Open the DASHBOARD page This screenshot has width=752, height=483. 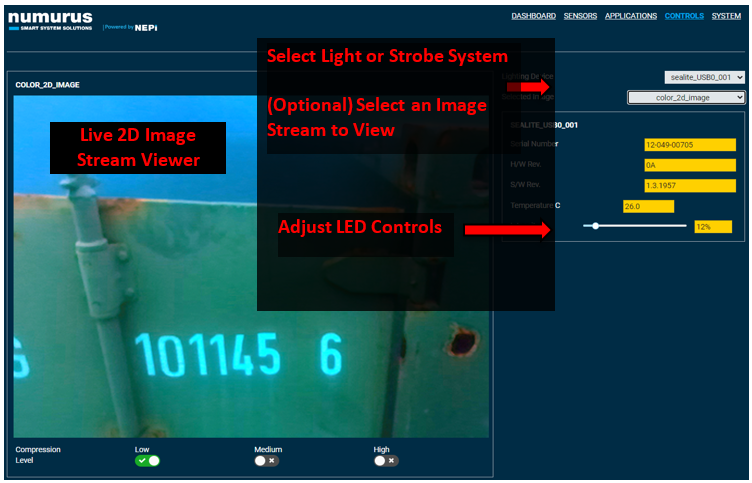pos(533,16)
